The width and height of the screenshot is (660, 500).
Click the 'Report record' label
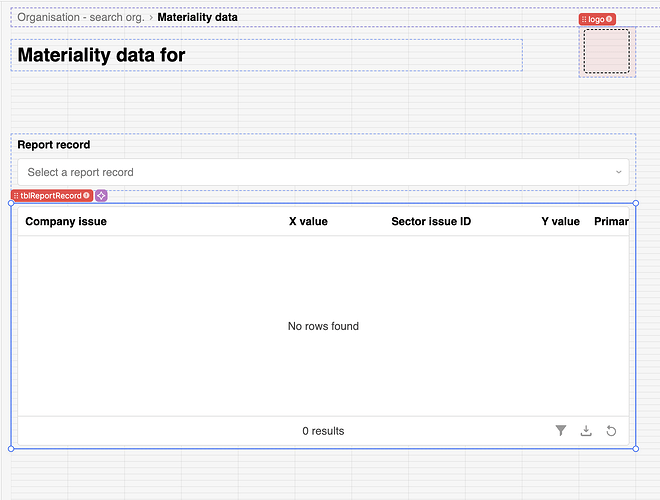(54, 145)
